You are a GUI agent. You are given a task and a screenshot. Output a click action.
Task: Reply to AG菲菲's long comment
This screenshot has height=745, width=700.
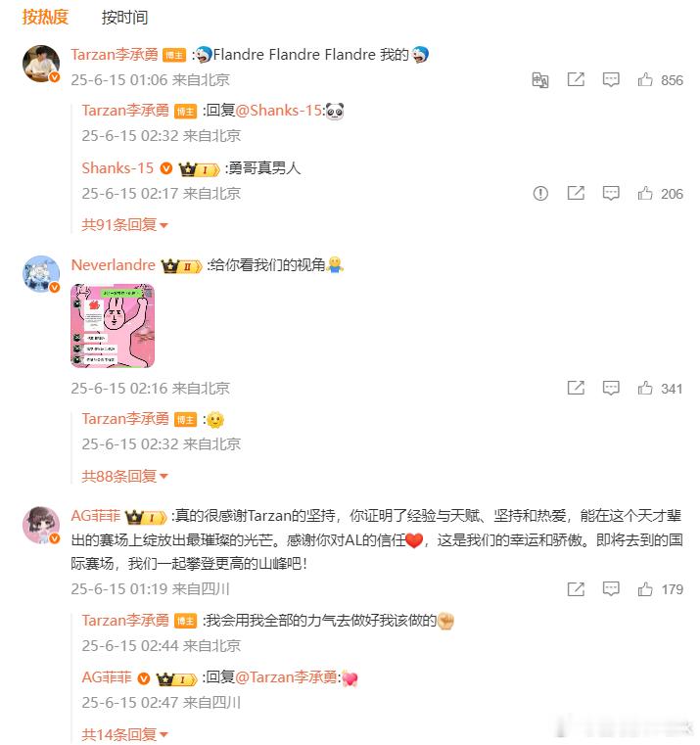pos(611,588)
